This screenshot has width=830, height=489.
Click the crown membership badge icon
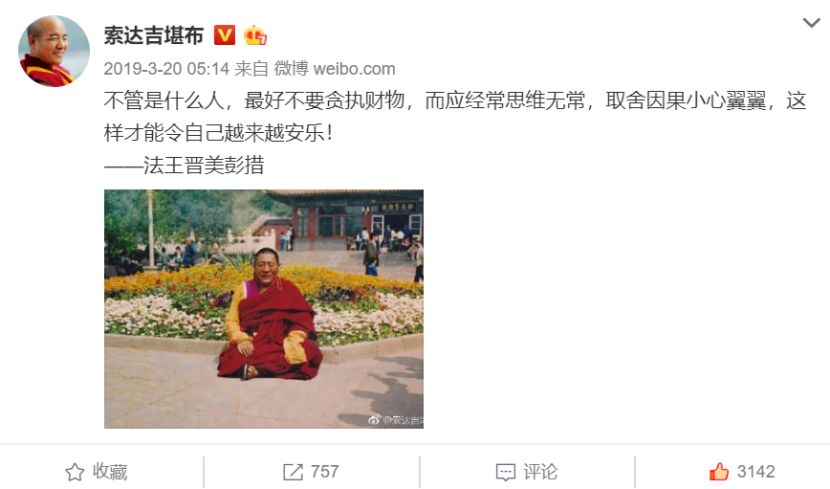[255, 35]
